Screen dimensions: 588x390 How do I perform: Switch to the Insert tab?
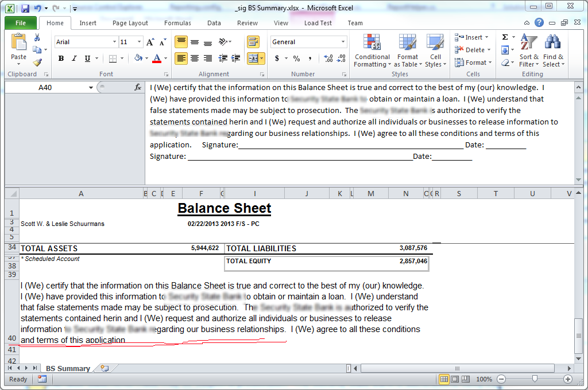pyautogui.click(x=88, y=23)
